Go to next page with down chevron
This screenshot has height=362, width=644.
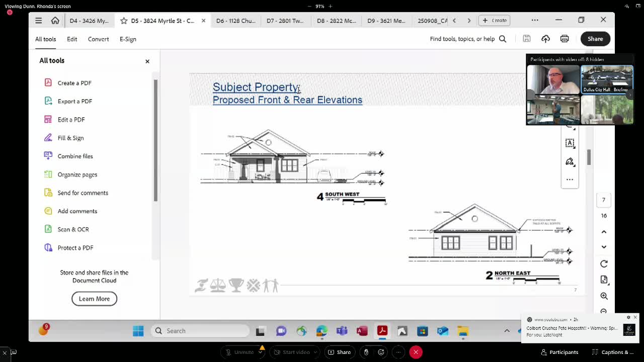pyautogui.click(x=604, y=247)
